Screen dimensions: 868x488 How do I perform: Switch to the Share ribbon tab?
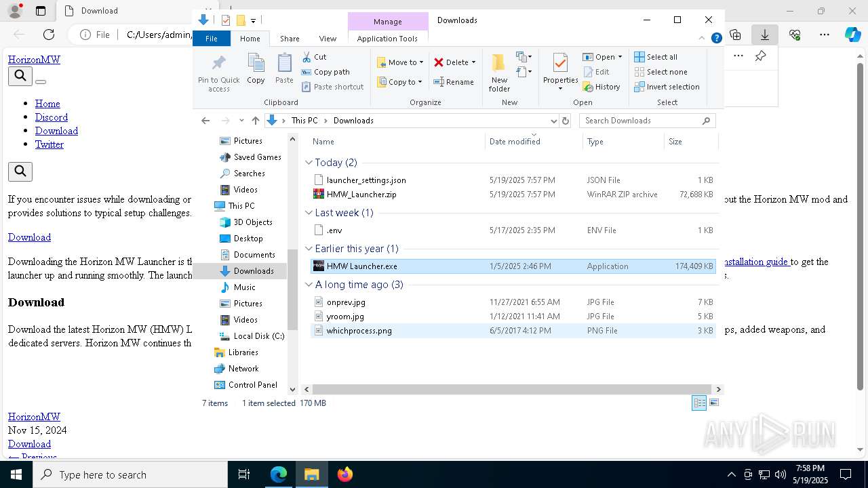click(290, 39)
